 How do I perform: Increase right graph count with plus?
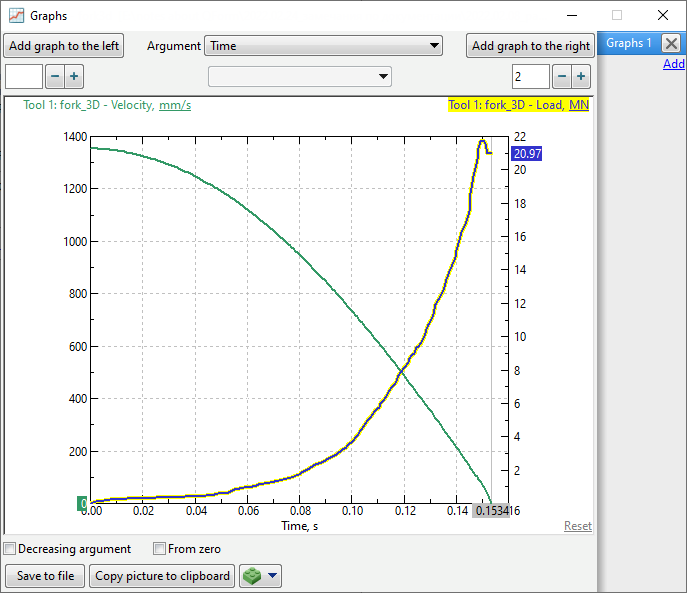(580, 77)
